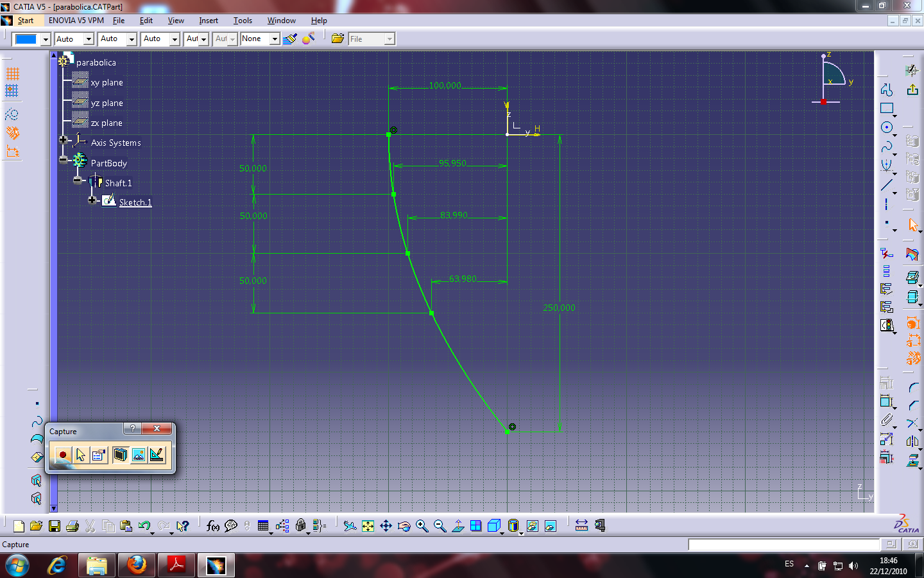Select xy plane in the tree
Viewport: 924px width, 578px height.
click(107, 82)
